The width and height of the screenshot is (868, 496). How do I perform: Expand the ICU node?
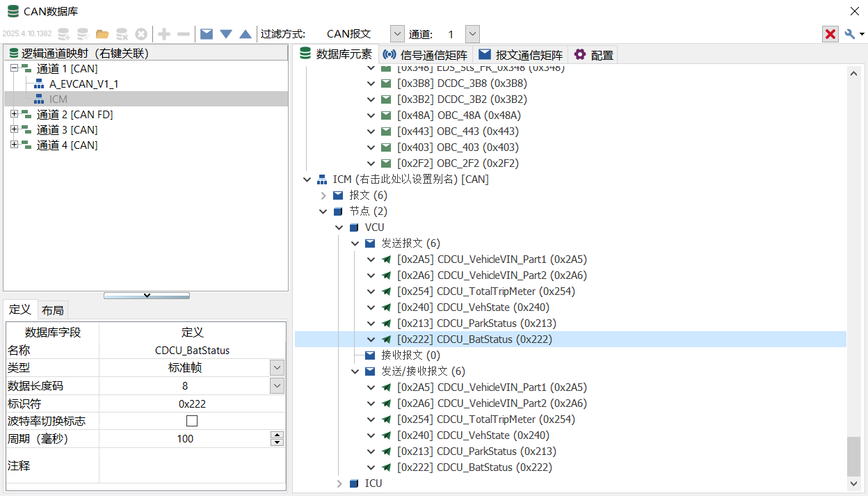[x=339, y=483]
